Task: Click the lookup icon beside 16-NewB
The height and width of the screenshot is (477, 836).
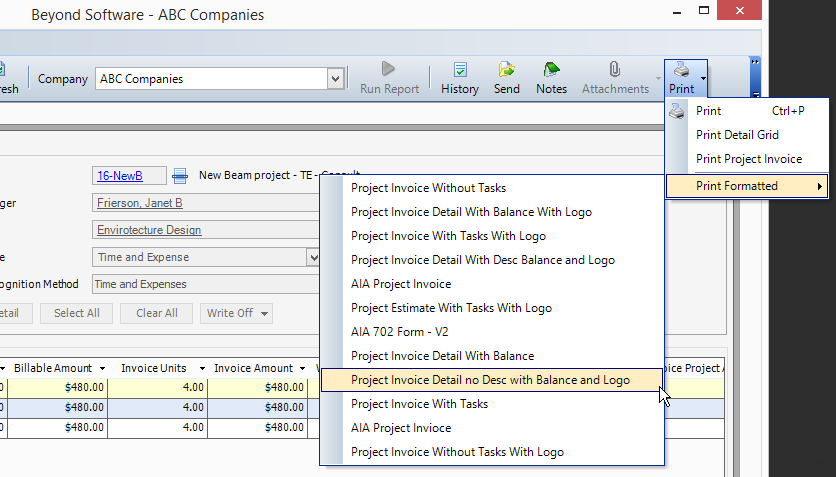Action: [180, 175]
